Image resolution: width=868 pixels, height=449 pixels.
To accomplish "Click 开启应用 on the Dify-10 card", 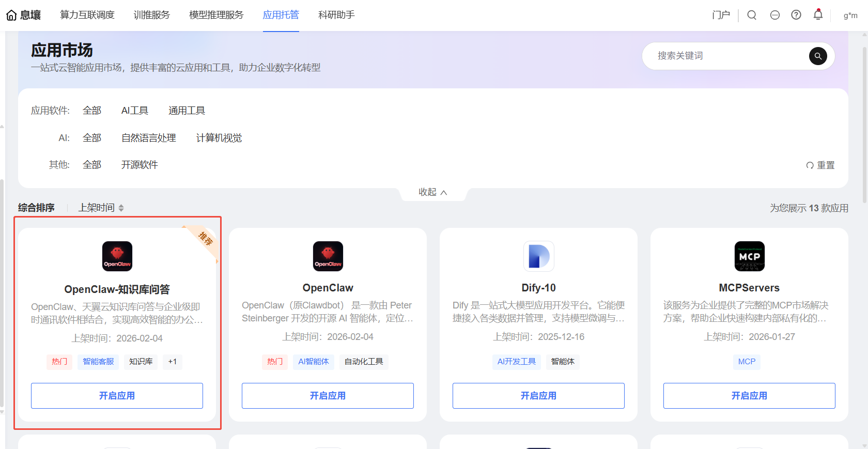I will 538,396.
